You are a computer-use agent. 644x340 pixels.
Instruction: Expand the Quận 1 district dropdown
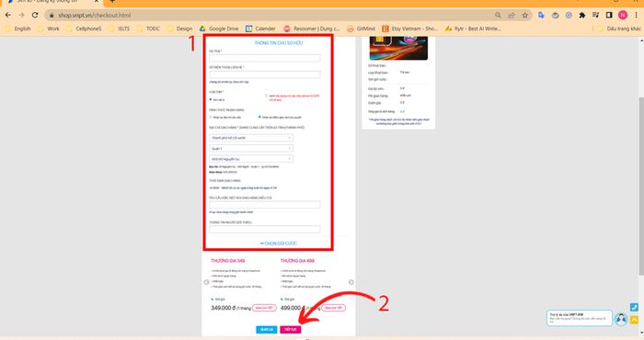[251, 149]
